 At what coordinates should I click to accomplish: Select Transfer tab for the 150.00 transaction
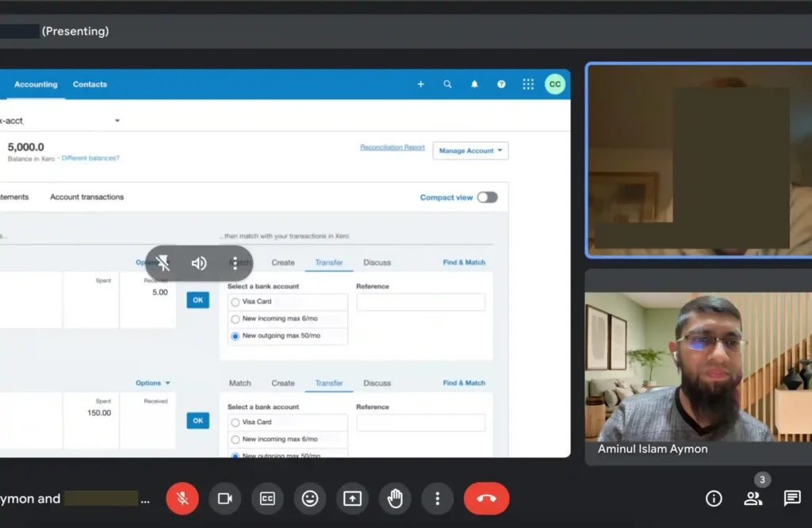pos(329,383)
